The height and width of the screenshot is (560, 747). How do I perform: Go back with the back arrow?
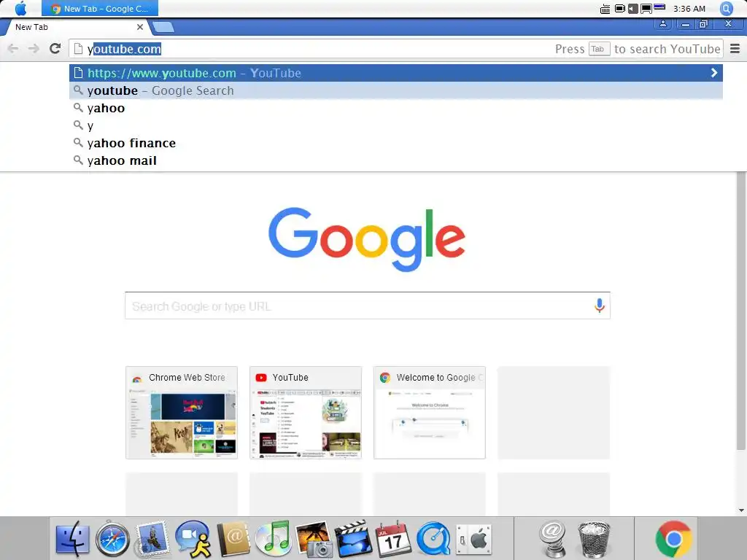[x=13, y=49]
